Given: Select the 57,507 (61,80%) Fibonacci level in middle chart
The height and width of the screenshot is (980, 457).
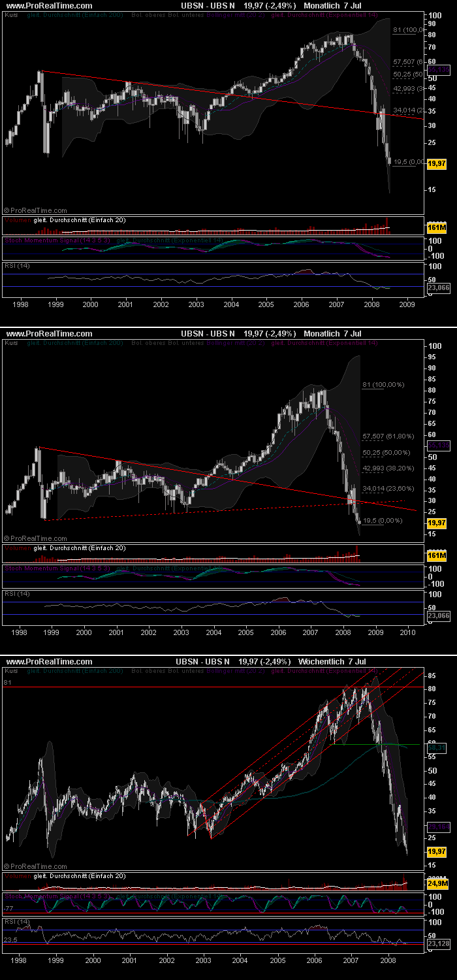Looking at the screenshot, I should 386,435.
